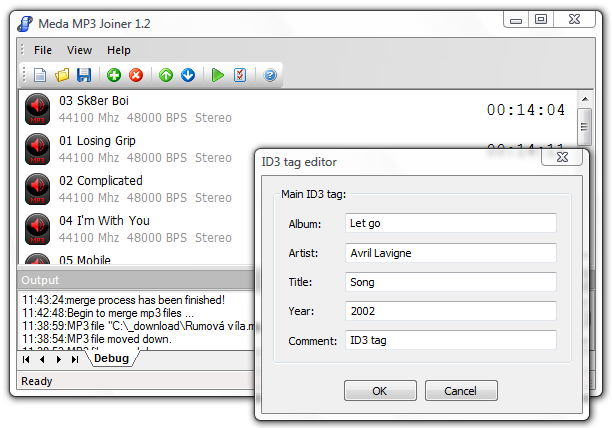Maximize the Meda MP3 Joiner window
The height and width of the screenshot is (428, 612).
(541, 20)
